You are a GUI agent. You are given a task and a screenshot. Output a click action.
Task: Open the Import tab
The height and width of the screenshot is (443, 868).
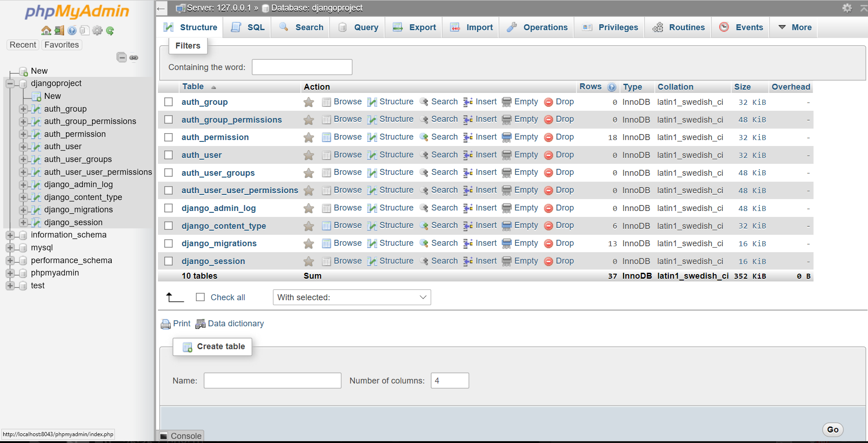[x=471, y=27]
